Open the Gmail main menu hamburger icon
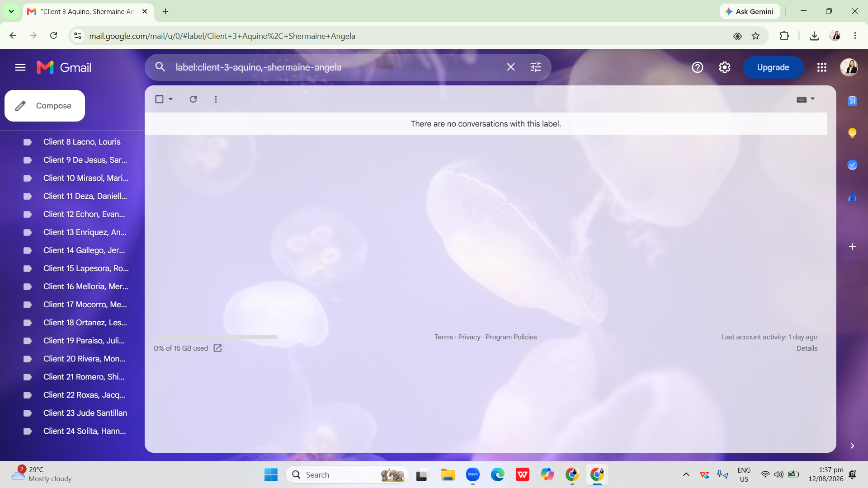868x488 pixels. point(20,67)
